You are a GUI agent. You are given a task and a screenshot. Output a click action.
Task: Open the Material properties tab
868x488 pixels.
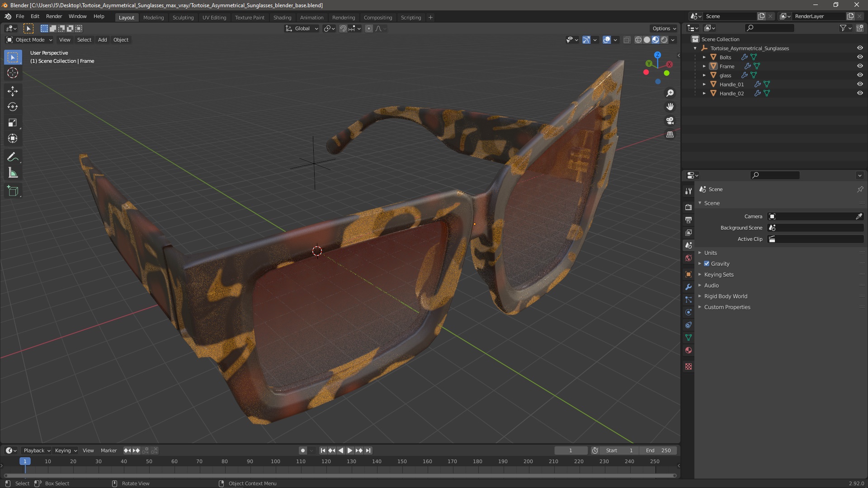point(689,350)
